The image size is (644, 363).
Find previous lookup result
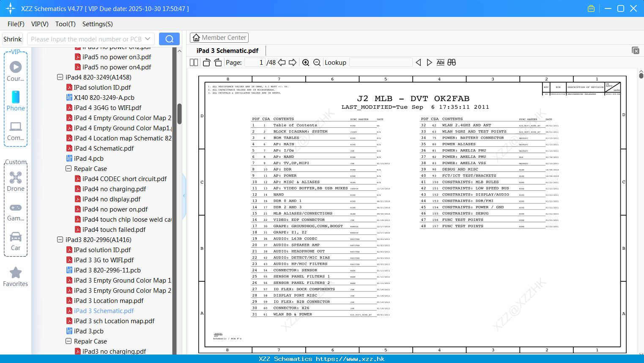pyautogui.click(x=418, y=63)
